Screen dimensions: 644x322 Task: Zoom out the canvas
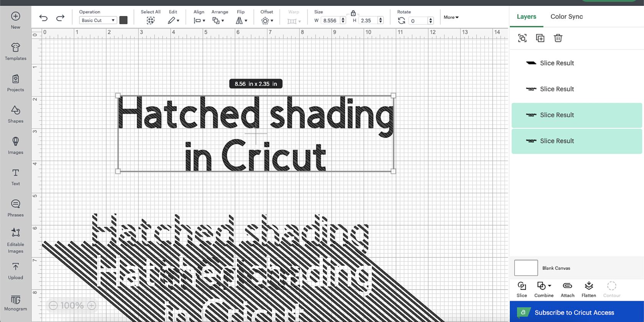pyautogui.click(x=53, y=306)
